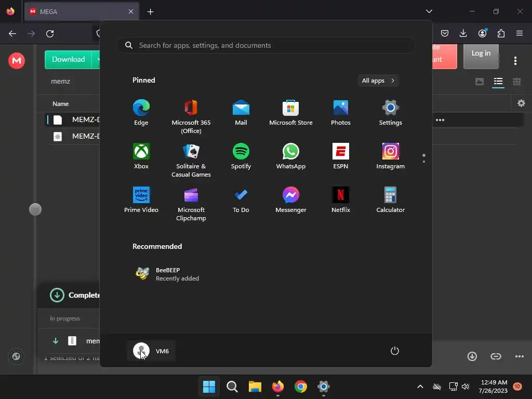This screenshot has width=532, height=399.
Task: Select the MEGA browser tab
Action: (x=82, y=11)
